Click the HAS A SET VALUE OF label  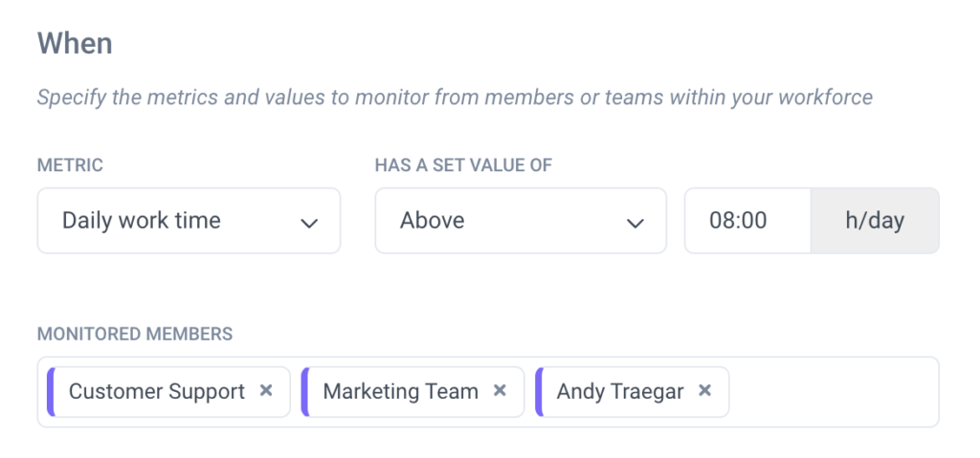[x=463, y=165]
